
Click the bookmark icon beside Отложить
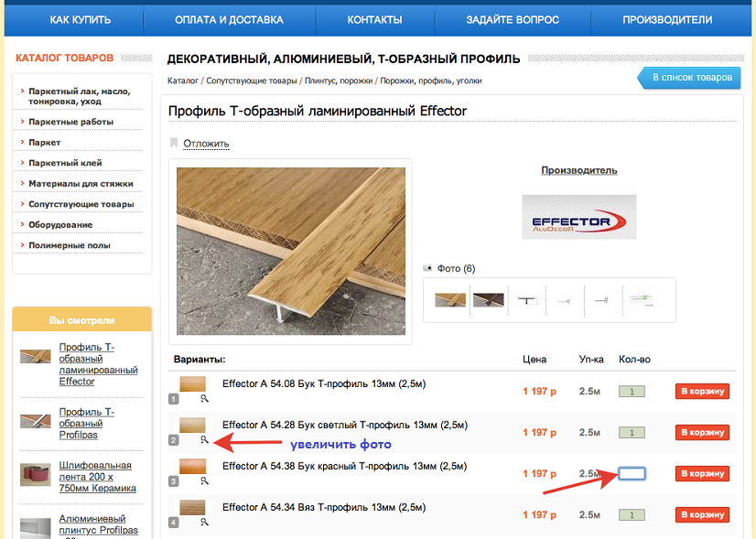click(174, 143)
